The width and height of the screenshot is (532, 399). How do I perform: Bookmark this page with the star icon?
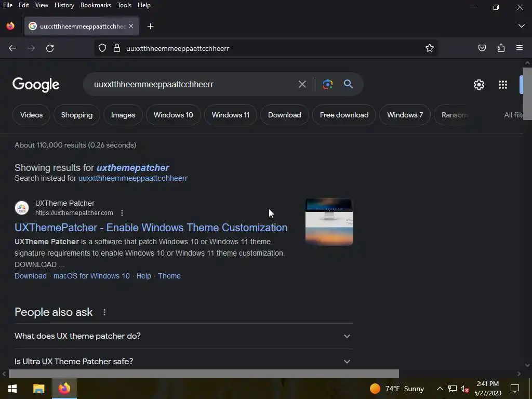coord(430,48)
